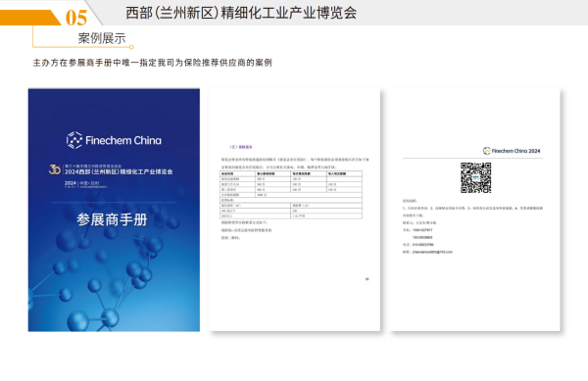Click the QR code on the right page
This screenshot has width=588, height=381.
tap(476, 177)
